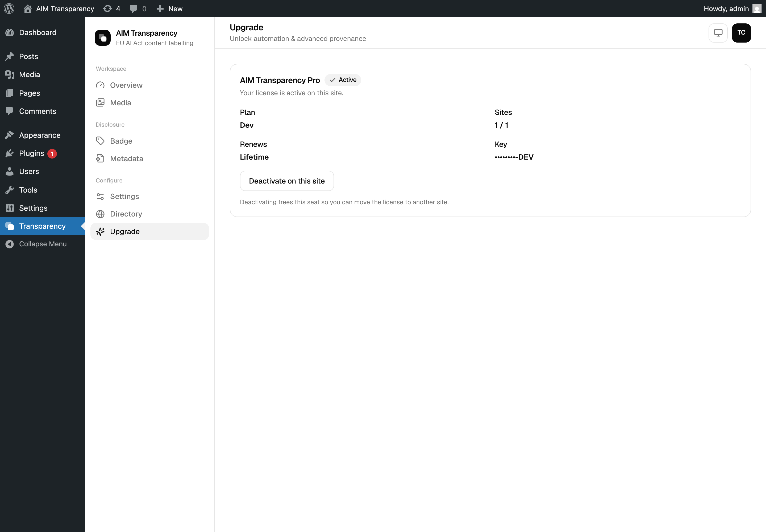Click the Posts pin icon
The height and width of the screenshot is (532, 766).
click(x=10, y=56)
